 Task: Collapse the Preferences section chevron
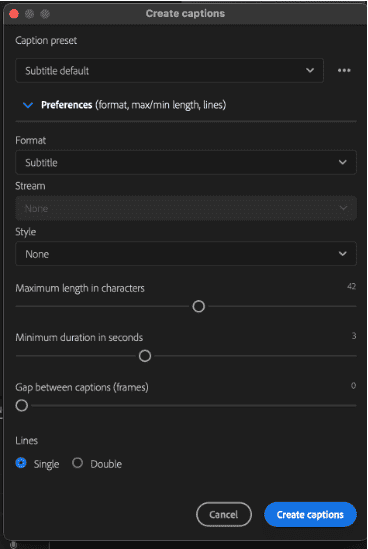point(28,105)
